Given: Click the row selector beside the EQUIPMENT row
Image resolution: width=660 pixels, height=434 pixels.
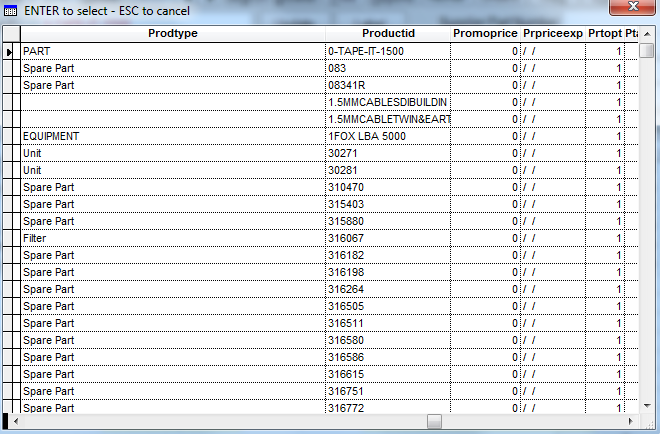Looking at the screenshot, I should [x=10, y=136].
